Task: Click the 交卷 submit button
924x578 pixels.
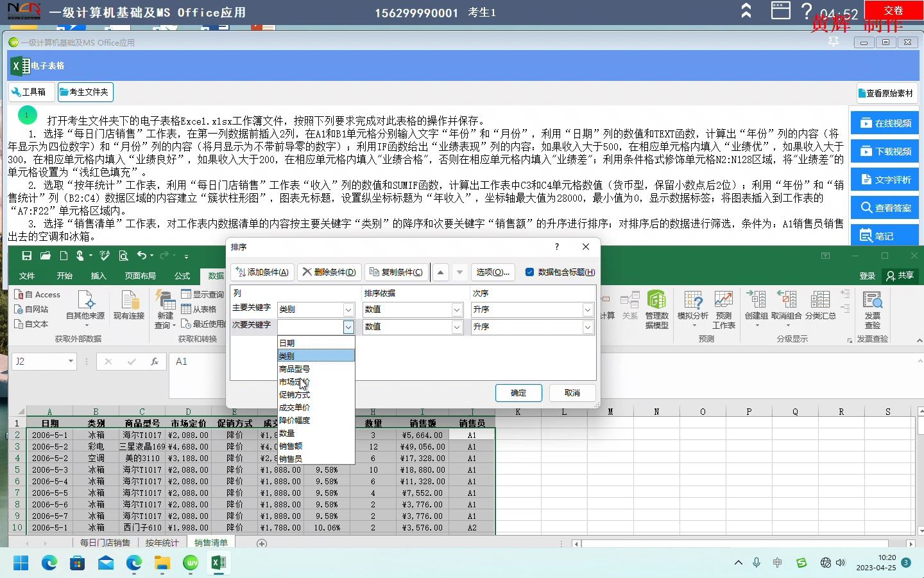Action: 893,11
